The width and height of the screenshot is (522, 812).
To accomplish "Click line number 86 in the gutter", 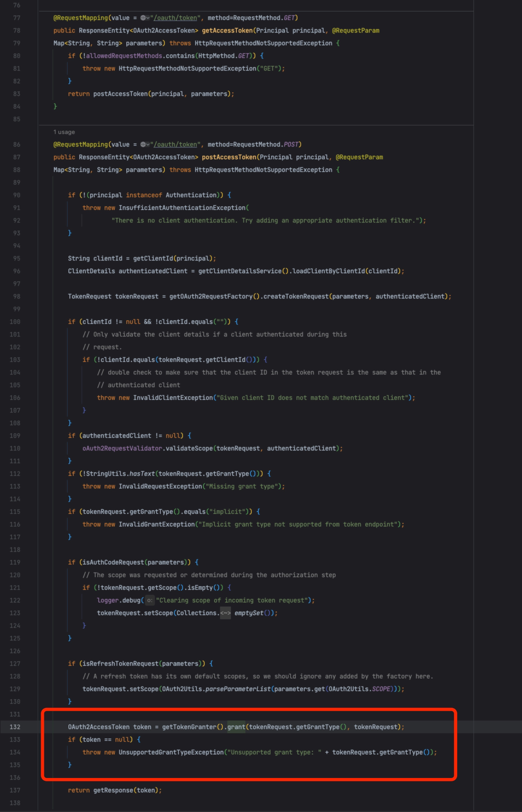I will point(16,145).
